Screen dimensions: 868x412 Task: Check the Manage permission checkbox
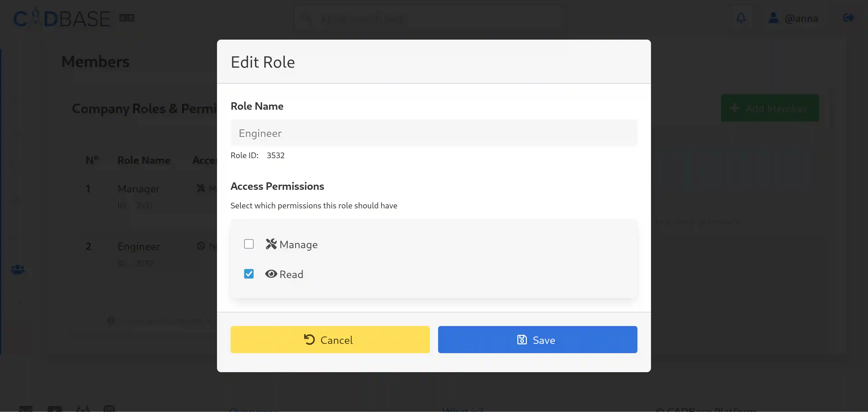point(249,244)
